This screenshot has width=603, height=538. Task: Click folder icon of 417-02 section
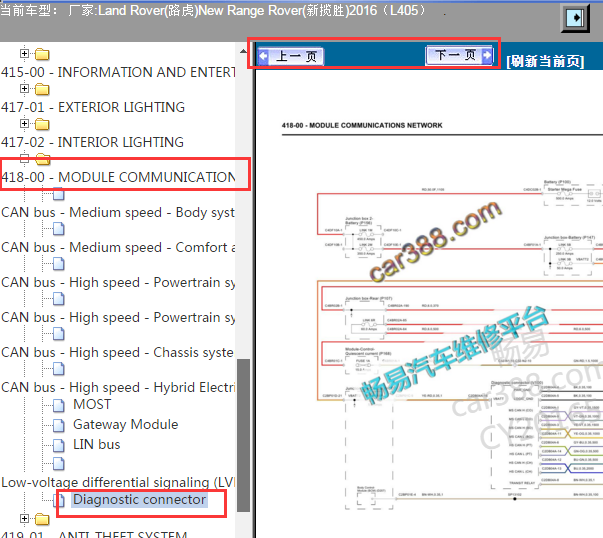42,124
